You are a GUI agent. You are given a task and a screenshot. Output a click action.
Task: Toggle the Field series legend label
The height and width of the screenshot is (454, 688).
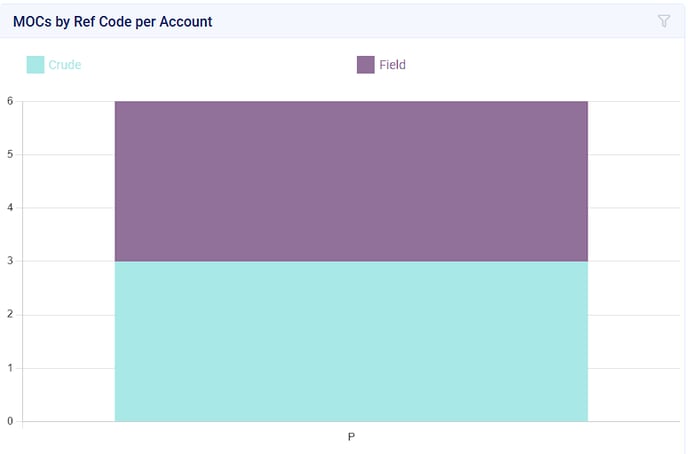(x=392, y=65)
